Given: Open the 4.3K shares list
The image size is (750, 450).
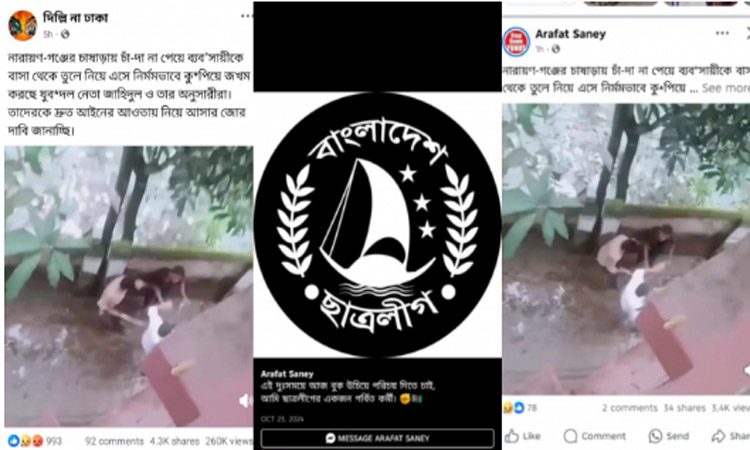Looking at the screenshot, I should click(x=175, y=441).
